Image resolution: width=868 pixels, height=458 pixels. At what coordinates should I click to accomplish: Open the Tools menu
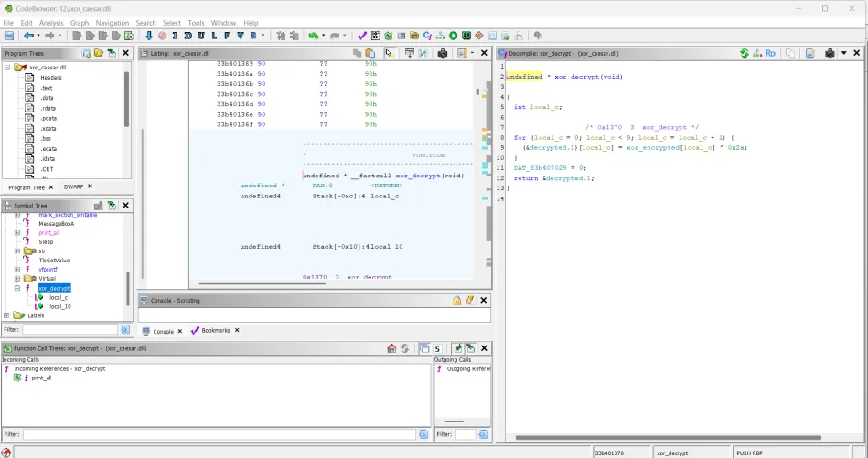click(x=196, y=23)
